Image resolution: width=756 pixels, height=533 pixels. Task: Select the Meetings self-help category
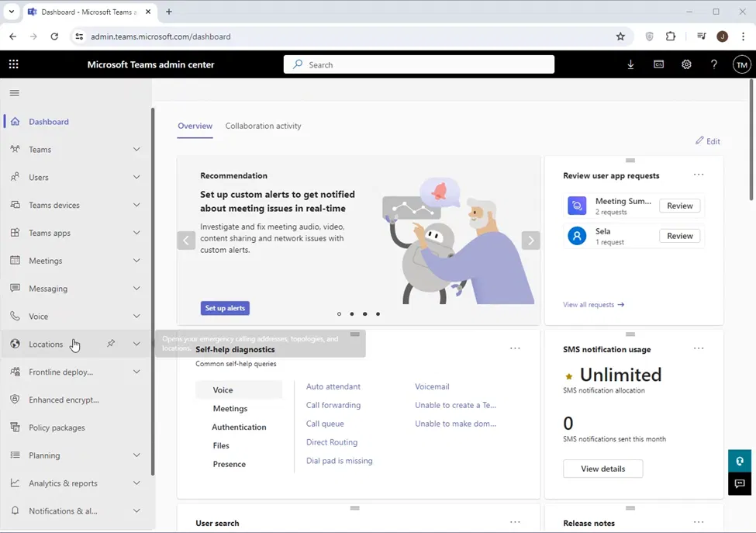(230, 408)
